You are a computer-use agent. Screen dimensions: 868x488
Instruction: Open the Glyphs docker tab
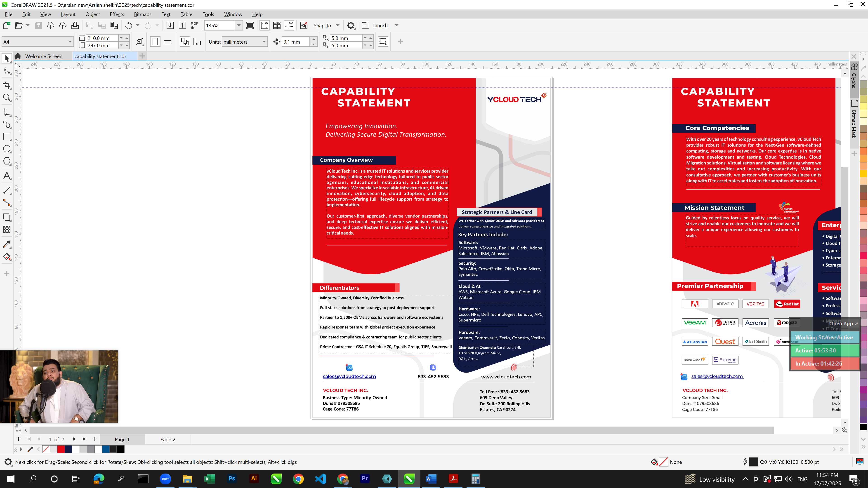(854, 75)
